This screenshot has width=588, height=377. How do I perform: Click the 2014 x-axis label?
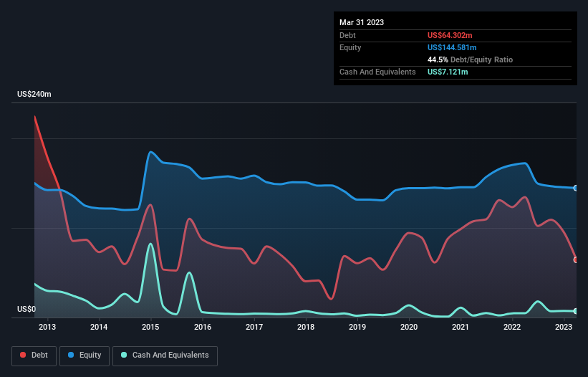tap(99, 327)
